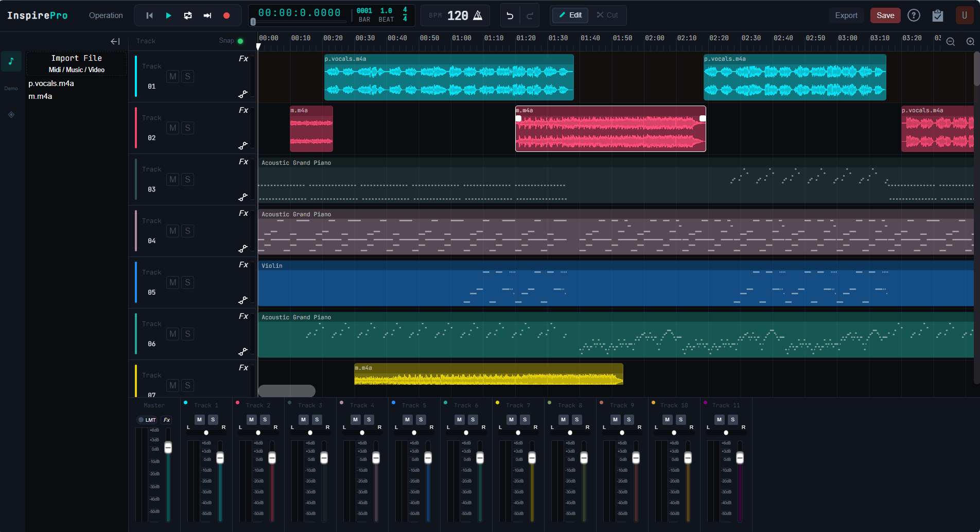Mute Track 04 in the track list
The image size is (980, 532).
[x=173, y=231]
